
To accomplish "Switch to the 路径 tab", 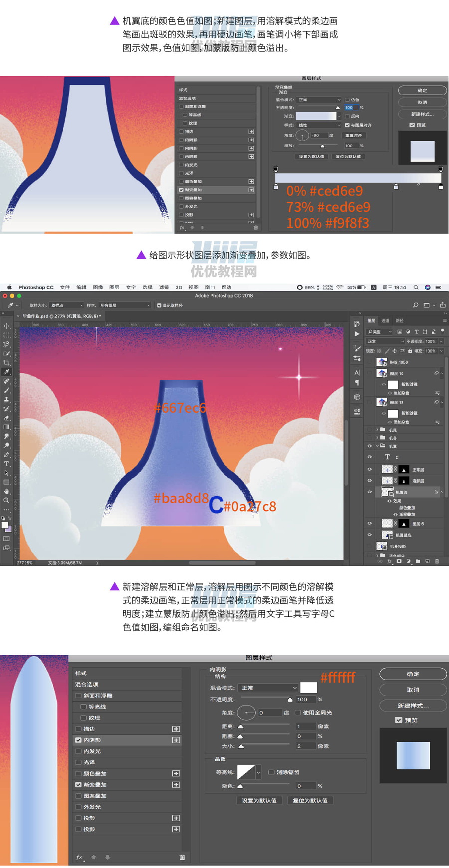I will [x=400, y=321].
